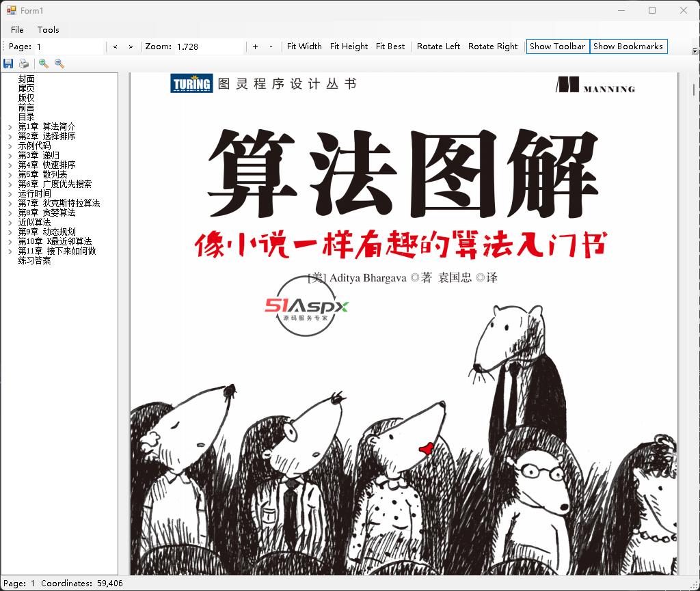
Task: Expand the 第11章 接下来如何做 bookmark
Action: pyautogui.click(x=10, y=251)
